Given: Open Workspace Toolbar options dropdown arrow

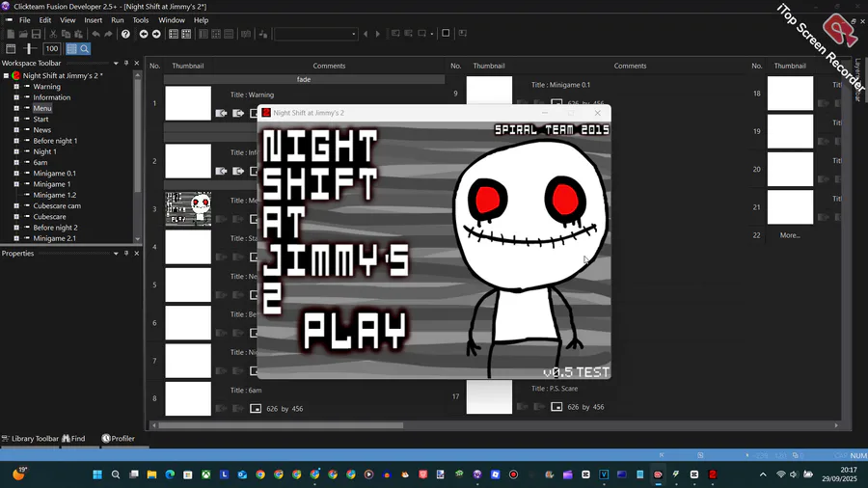Looking at the screenshot, I should click(x=116, y=63).
